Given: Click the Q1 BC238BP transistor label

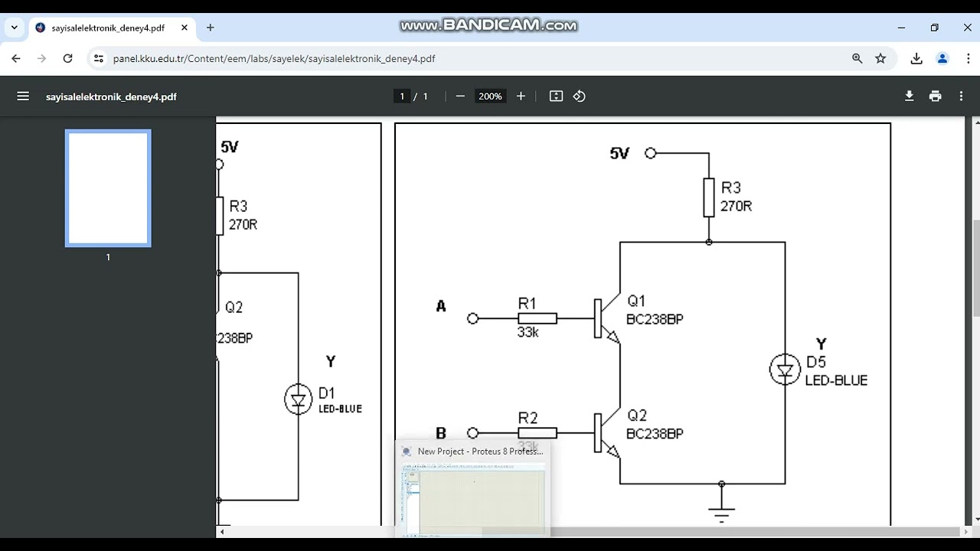Looking at the screenshot, I should tap(655, 310).
